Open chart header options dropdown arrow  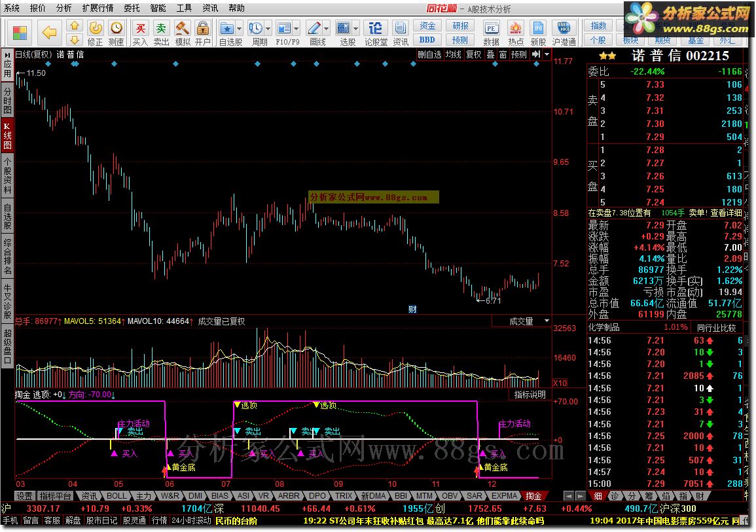547,54
